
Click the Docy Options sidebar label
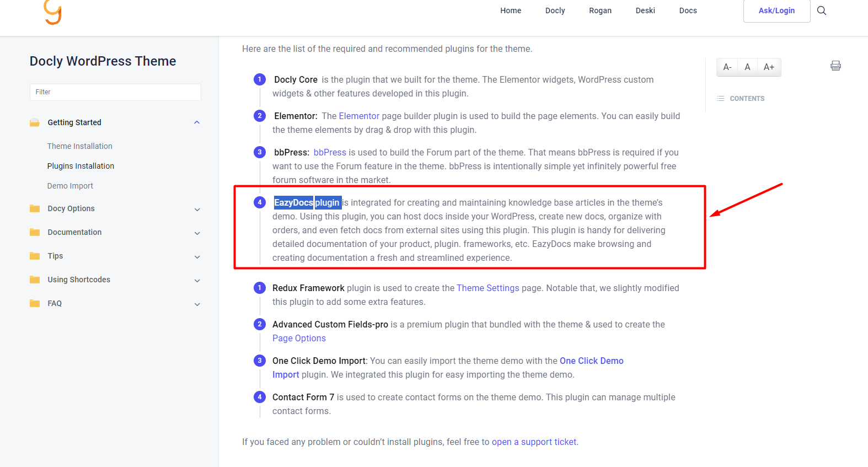coord(71,208)
